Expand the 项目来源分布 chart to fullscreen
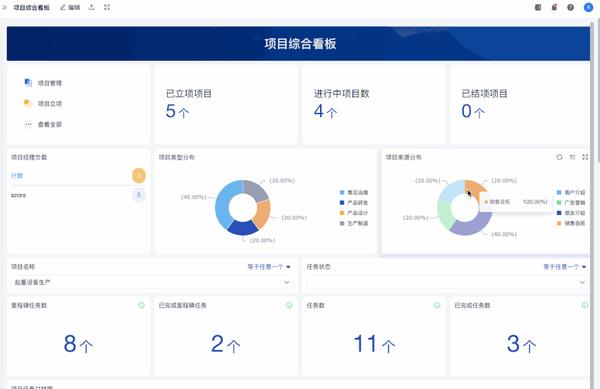The width and height of the screenshot is (600, 389). pos(585,157)
